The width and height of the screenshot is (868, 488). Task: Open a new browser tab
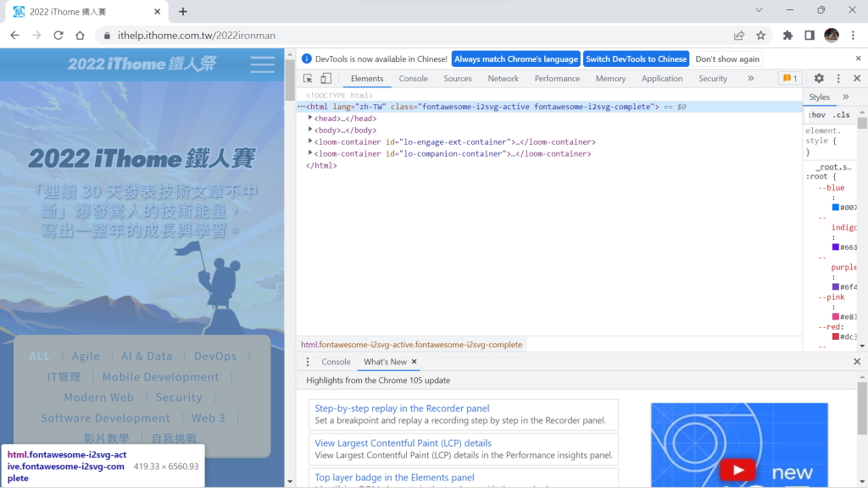pos(183,12)
